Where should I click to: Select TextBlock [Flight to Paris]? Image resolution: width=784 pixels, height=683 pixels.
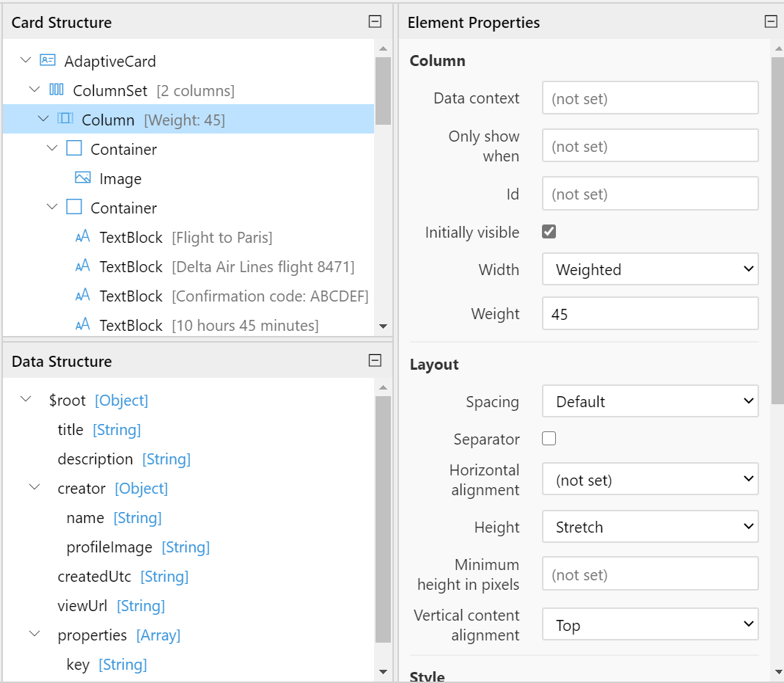pyautogui.click(x=186, y=238)
